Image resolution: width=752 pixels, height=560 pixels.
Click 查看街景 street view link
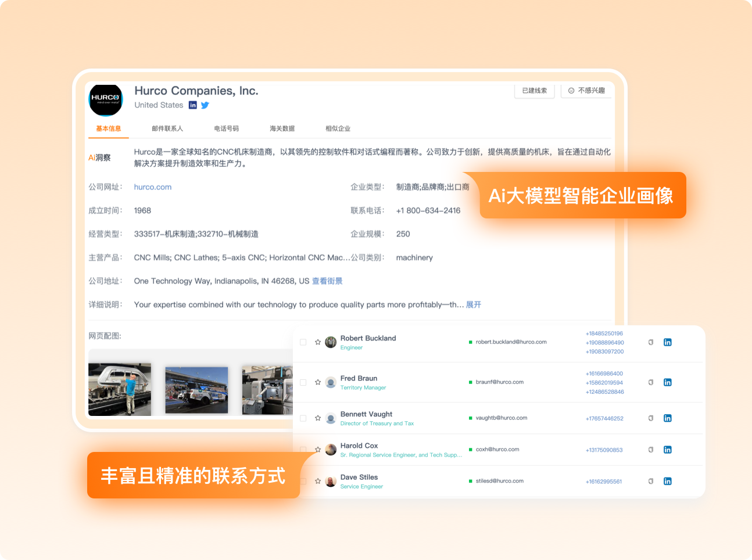327,281
